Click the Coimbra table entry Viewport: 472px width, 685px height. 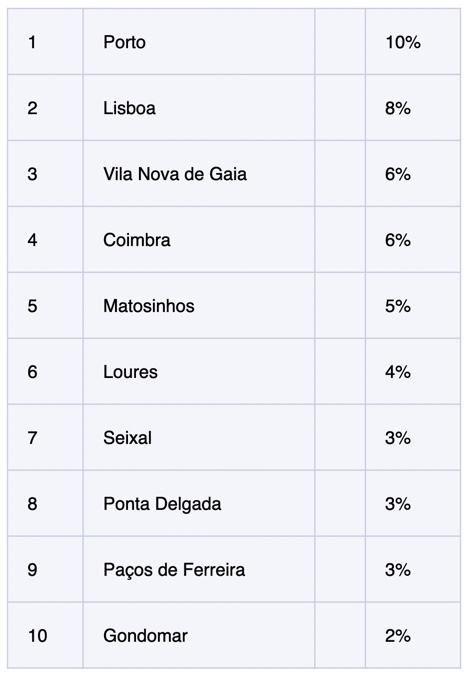[x=199, y=240]
